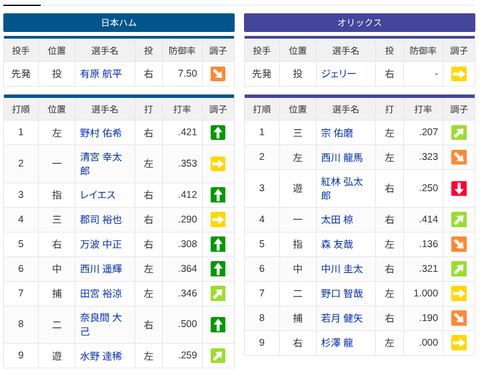
Task: Click 郡司 裕也 yellow condition arrow
Action: pos(218,220)
